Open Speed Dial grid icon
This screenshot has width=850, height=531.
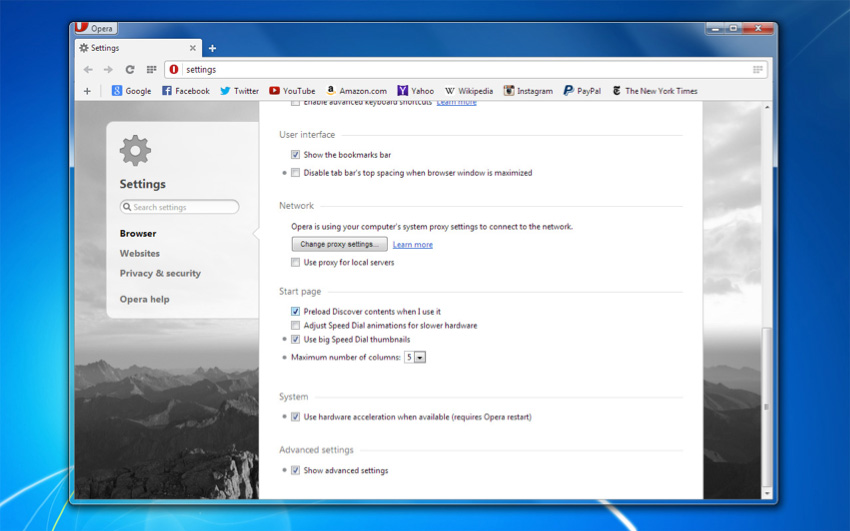tap(151, 70)
